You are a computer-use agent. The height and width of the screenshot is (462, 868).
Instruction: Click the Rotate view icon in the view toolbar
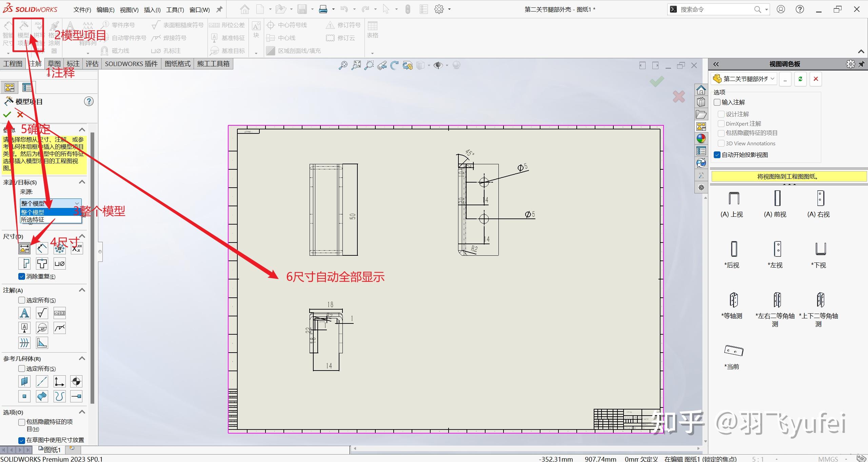tap(394, 65)
